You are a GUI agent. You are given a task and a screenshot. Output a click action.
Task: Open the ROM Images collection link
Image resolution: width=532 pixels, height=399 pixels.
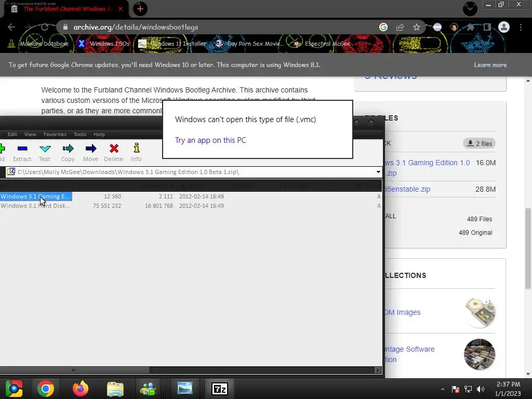point(403,312)
